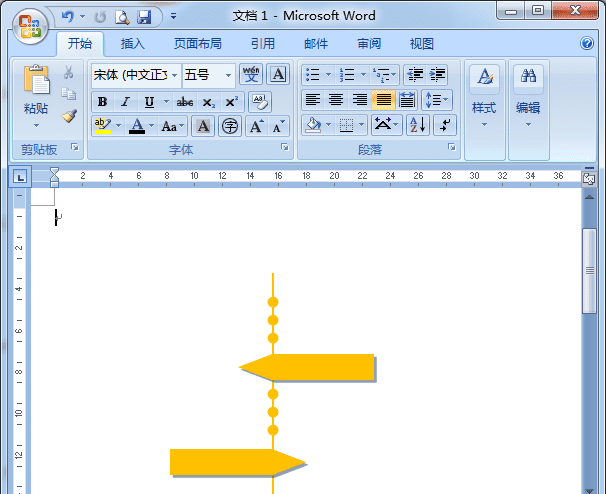Save the document with the floppy icon
The width and height of the screenshot is (606, 494).
[144, 17]
